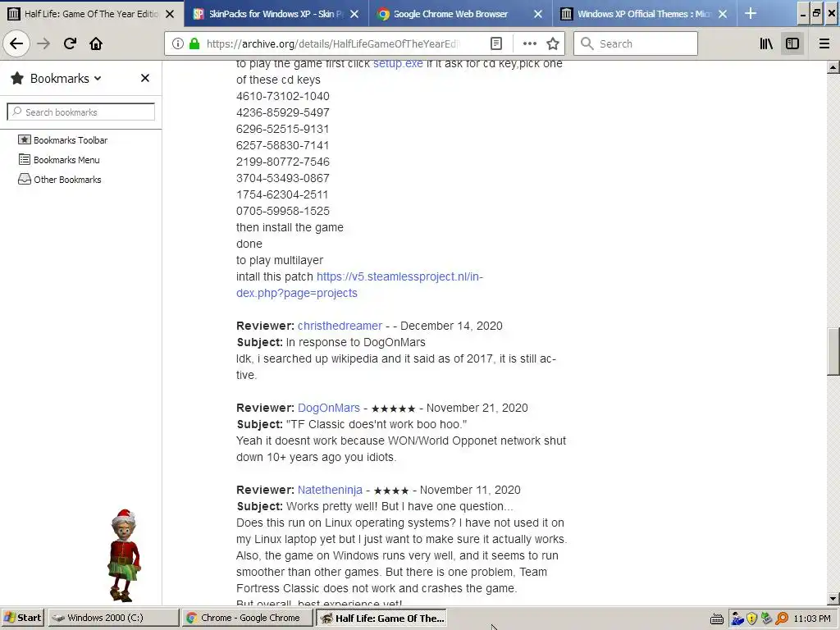Viewport: 840px width, 630px height.
Task: Click the cd key 6296-52515-9131
Action: [x=283, y=129]
